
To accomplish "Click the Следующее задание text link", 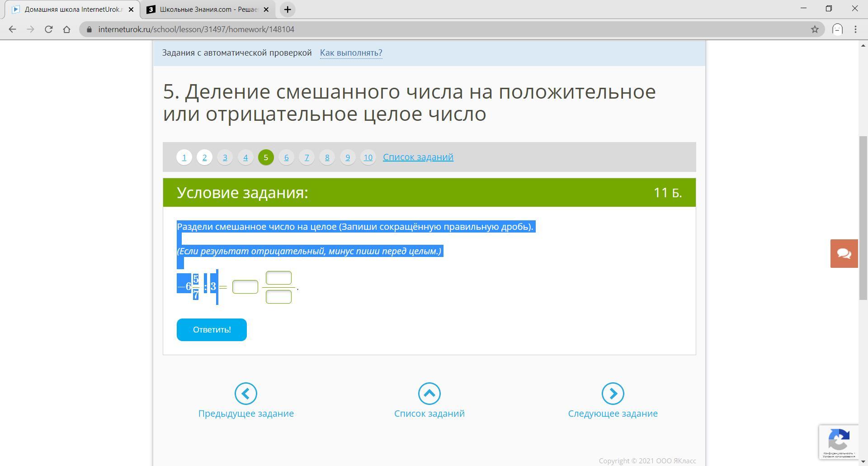I will (x=613, y=414).
